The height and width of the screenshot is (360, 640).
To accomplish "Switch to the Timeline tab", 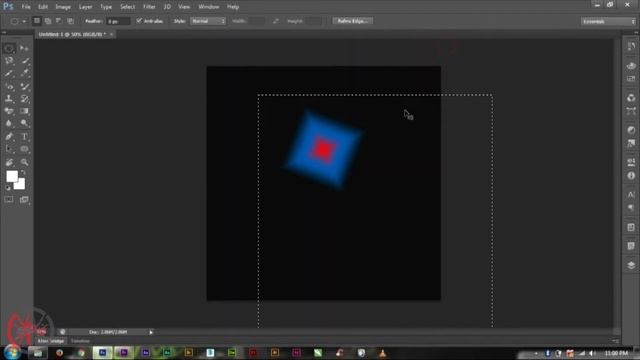I will pyautogui.click(x=80, y=341).
